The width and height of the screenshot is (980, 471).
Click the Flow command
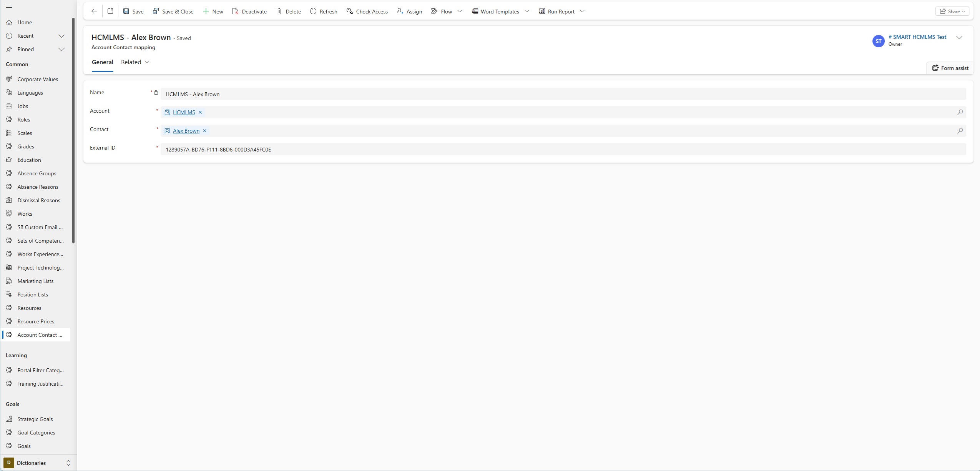tap(442, 12)
